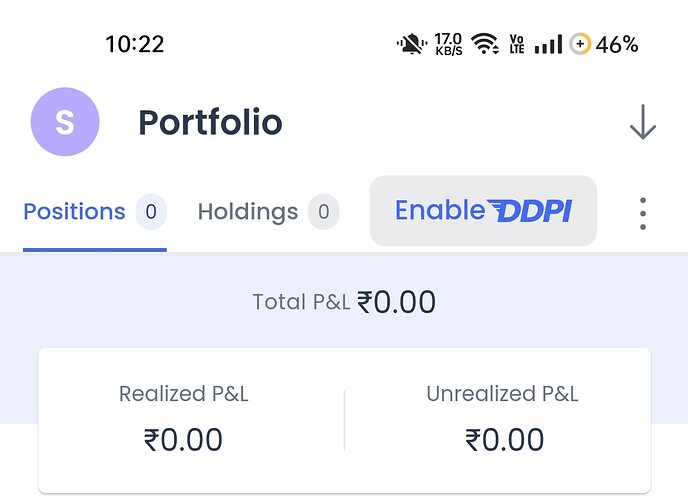688x500 pixels.
Task: Tap the Portfolio page title
Action: pos(210,122)
